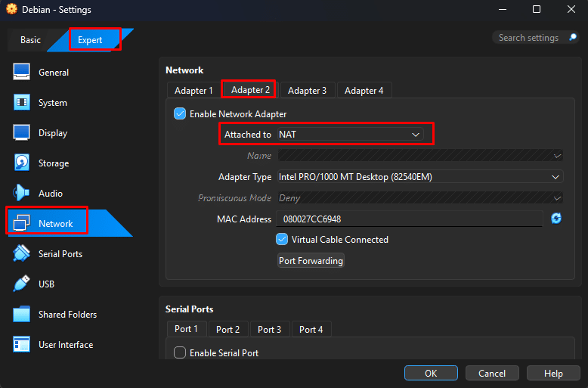The height and width of the screenshot is (388, 588).
Task: Open the Port 1 serial tab
Action: [186, 329]
